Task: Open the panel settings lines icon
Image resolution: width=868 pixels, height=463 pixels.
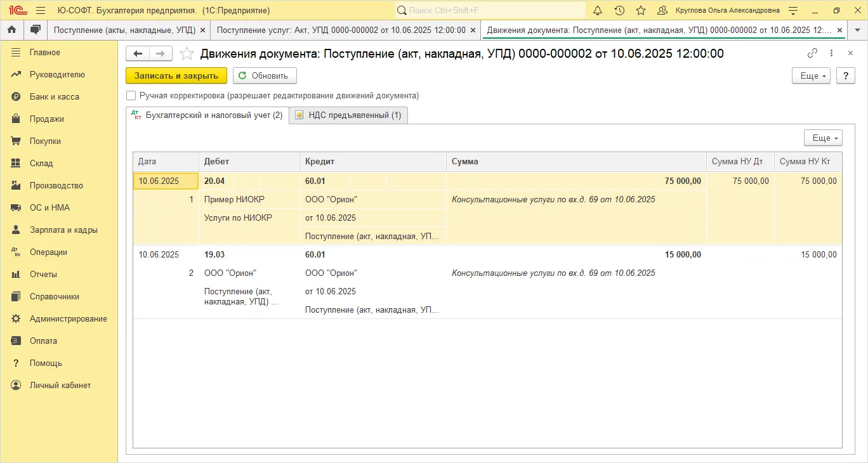Action: tap(793, 11)
